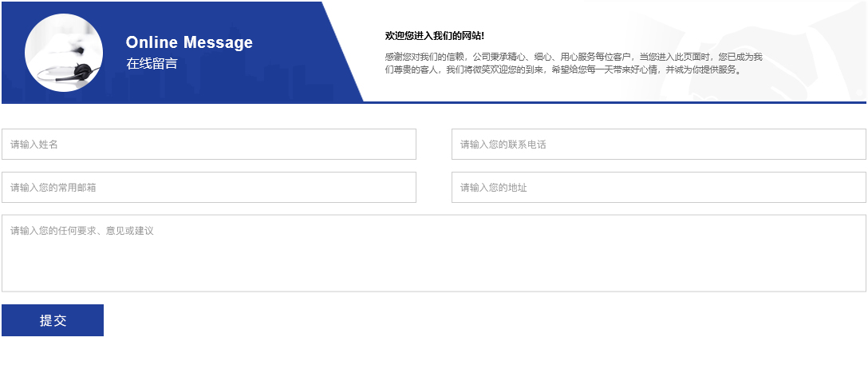
Task: Click the "在线留言" subtitle text
Action: (152, 64)
